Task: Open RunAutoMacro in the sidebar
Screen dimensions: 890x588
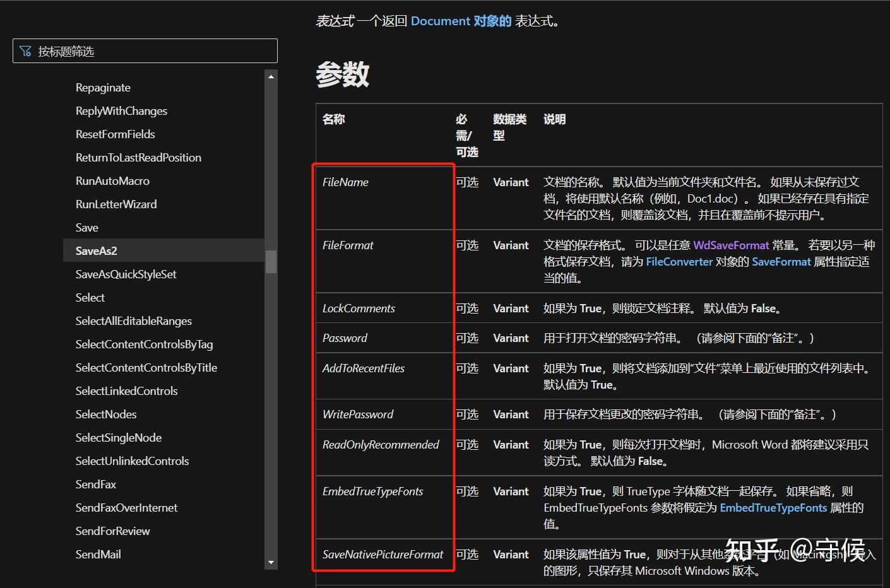Action: (112, 181)
